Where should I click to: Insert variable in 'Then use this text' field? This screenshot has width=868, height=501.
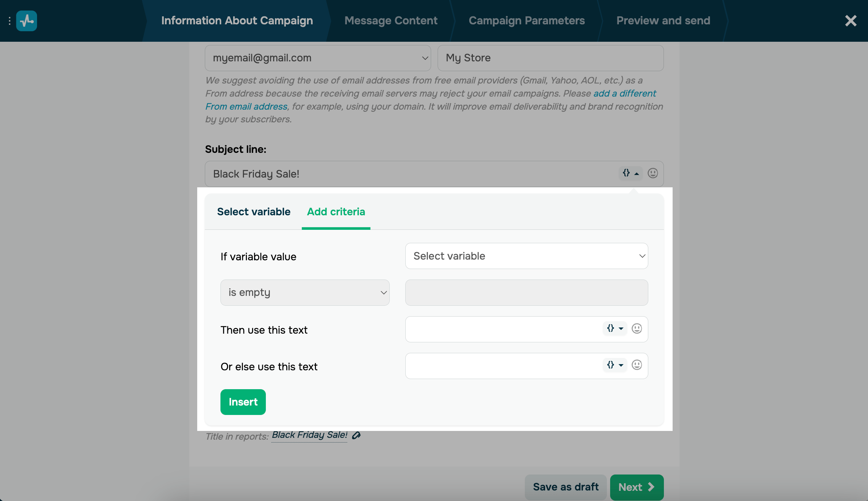point(615,329)
